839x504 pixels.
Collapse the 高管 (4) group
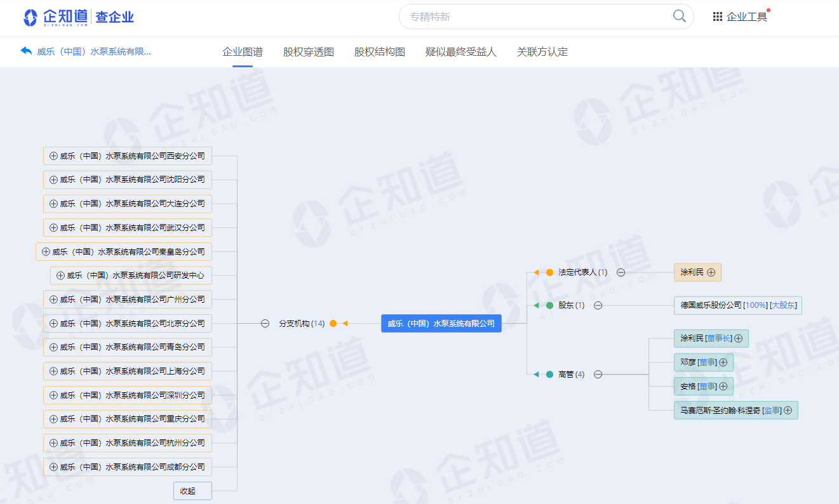[598, 375]
